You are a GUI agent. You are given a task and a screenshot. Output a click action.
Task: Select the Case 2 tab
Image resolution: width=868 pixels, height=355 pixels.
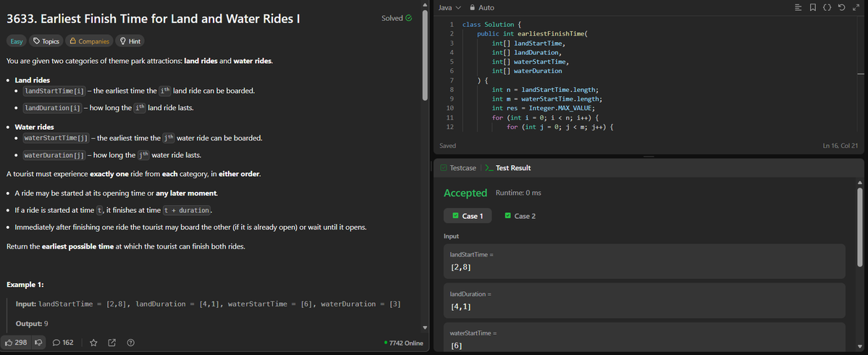[520, 216]
